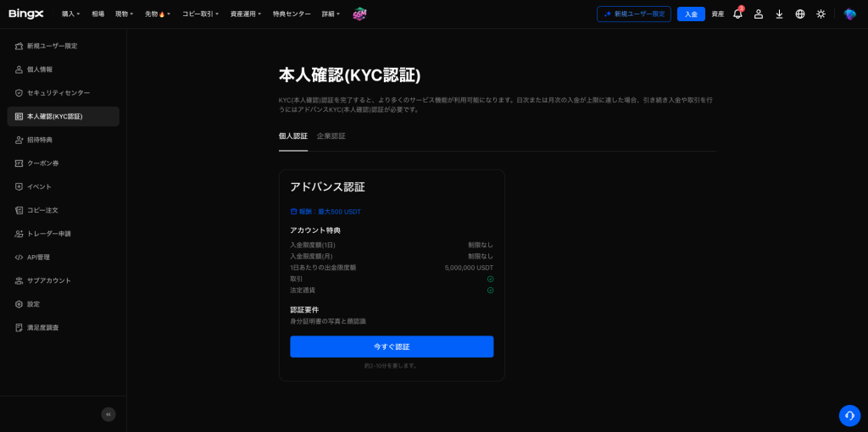
Task: Click the 55M promotional badge icon
Action: pyautogui.click(x=359, y=14)
